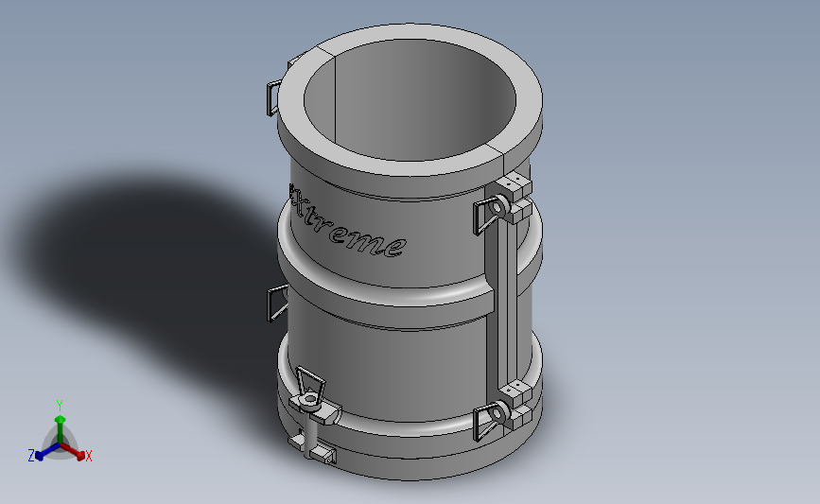Click the XYZ orientation triad
The height and width of the screenshot is (504, 820).
point(60,433)
